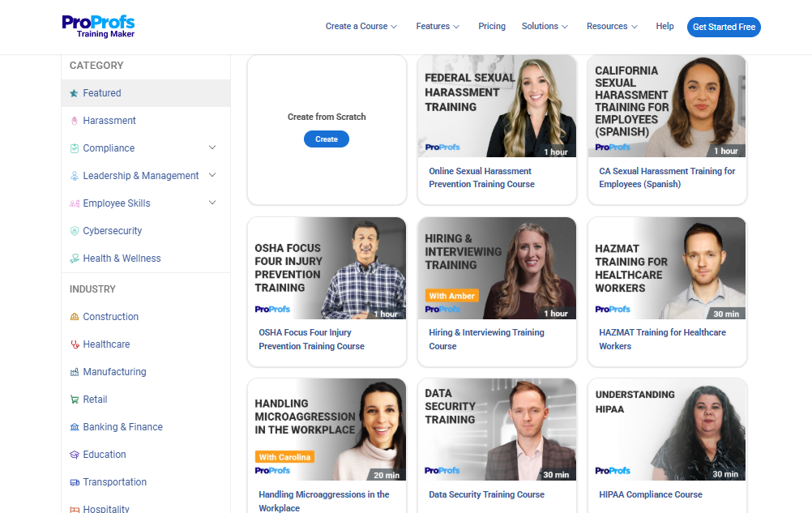Click the Construction hard hat icon
This screenshot has width=812, height=513.
point(74,317)
